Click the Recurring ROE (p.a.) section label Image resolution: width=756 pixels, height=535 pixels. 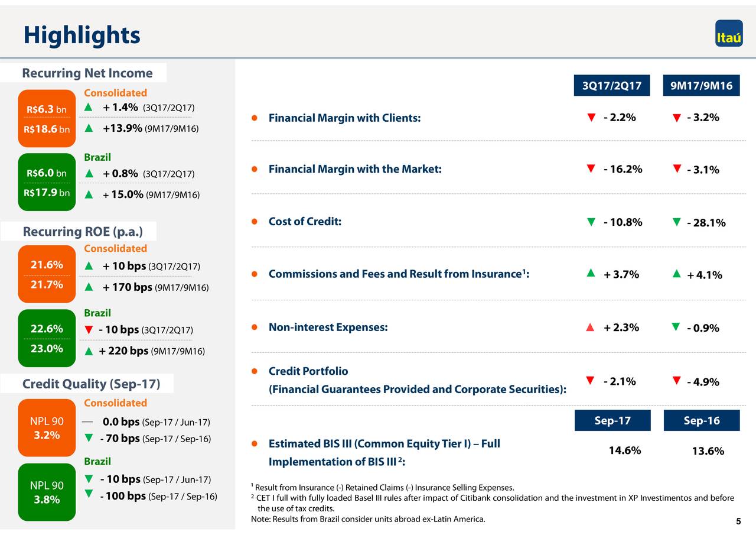coord(82,231)
